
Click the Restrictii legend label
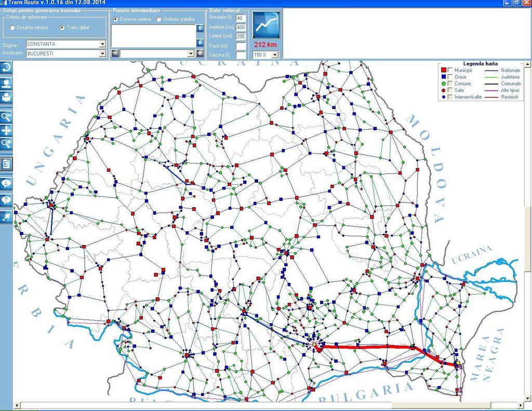(510, 97)
